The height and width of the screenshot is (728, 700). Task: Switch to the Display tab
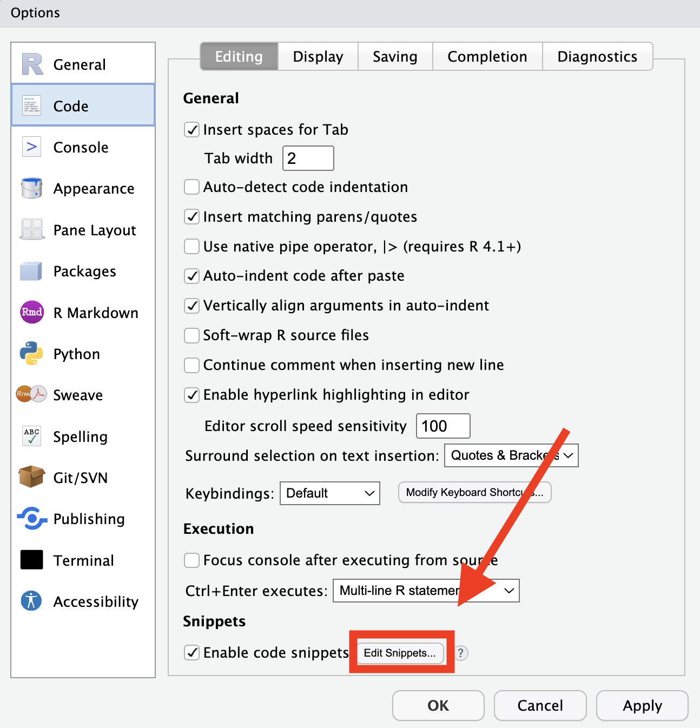[318, 57]
